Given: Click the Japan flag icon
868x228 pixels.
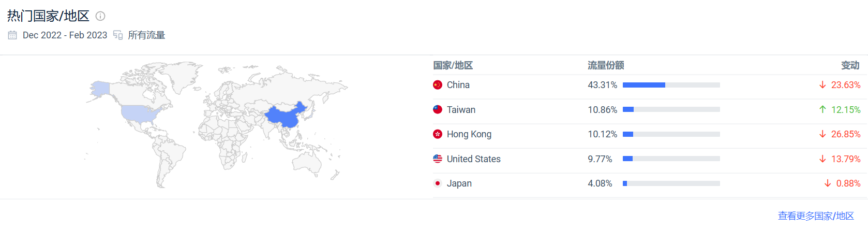Looking at the screenshot, I should pos(438,183).
